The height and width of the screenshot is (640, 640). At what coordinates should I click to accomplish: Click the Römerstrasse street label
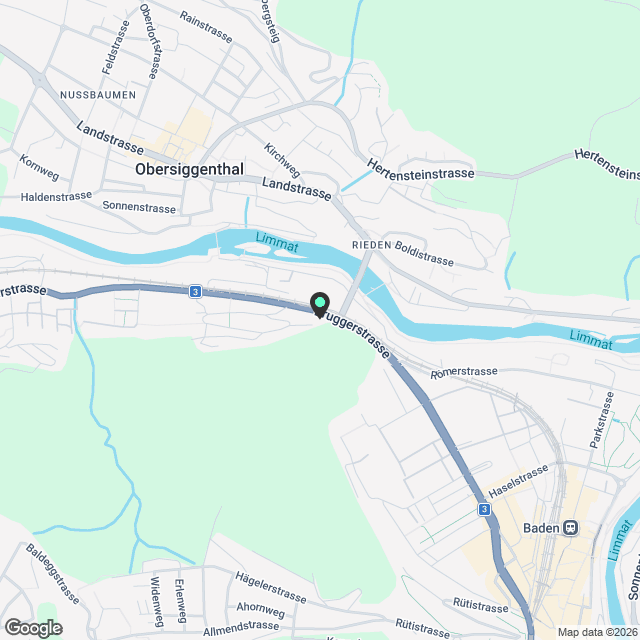(464, 372)
